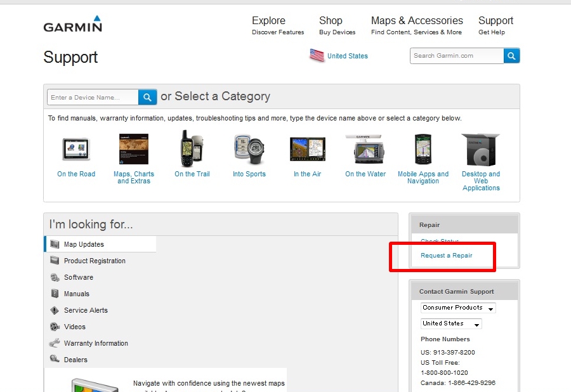Click the Canada phone number text
This screenshot has width=571, height=392.
(457, 383)
